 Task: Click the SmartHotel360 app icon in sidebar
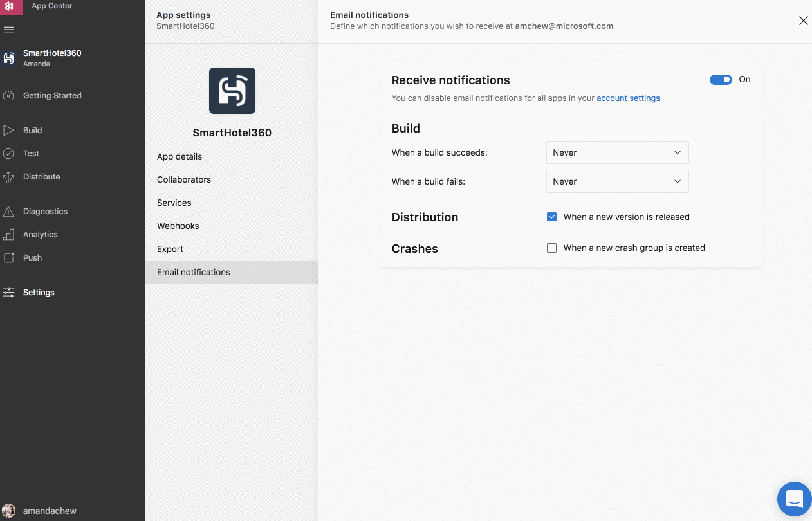[x=8, y=58]
